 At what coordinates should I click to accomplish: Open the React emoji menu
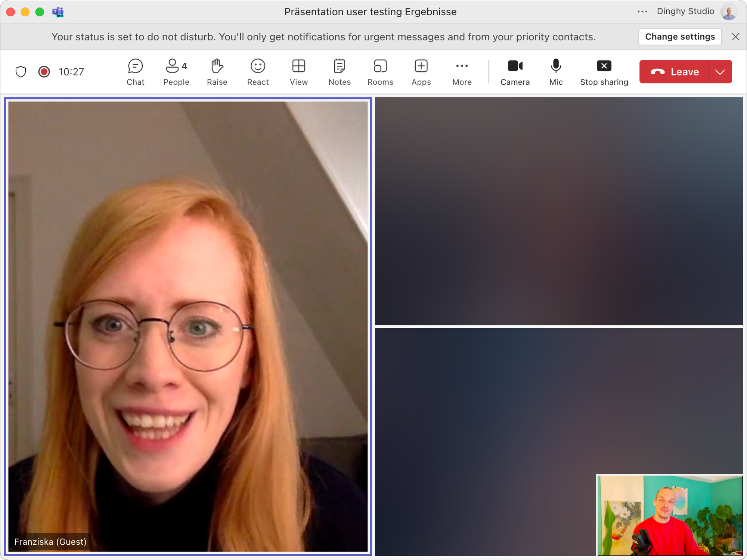point(258,72)
